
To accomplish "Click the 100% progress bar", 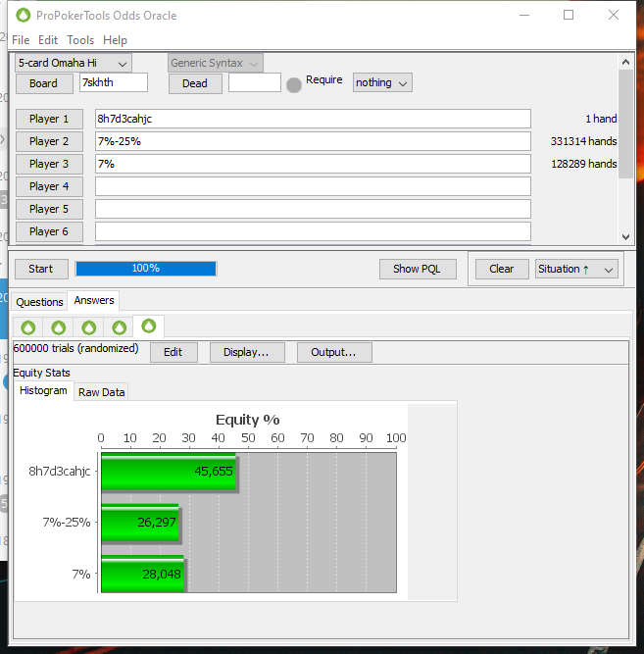I will [x=146, y=269].
